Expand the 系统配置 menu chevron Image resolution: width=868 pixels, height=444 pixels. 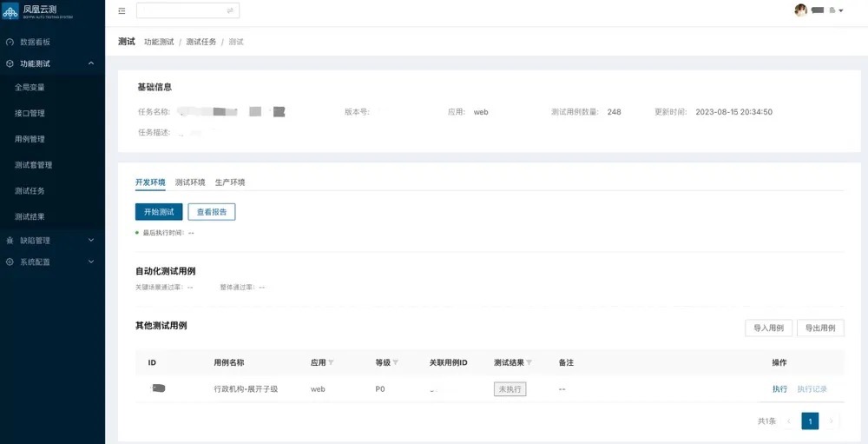[91, 262]
